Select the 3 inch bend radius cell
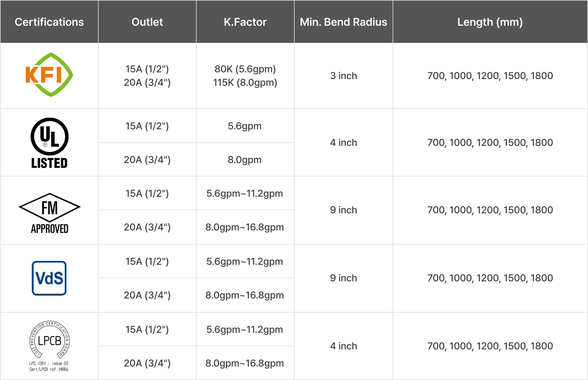The width and height of the screenshot is (588, 380). click(344, 76)
